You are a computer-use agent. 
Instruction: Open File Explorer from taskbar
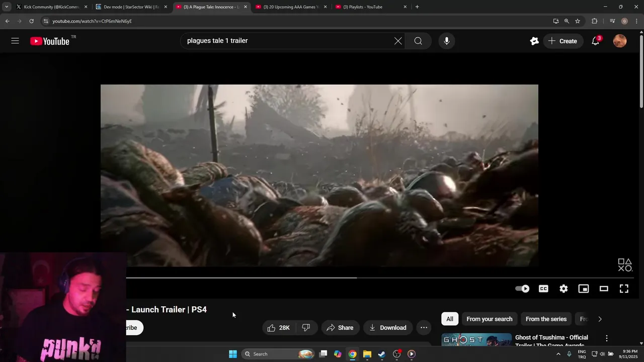367,354
